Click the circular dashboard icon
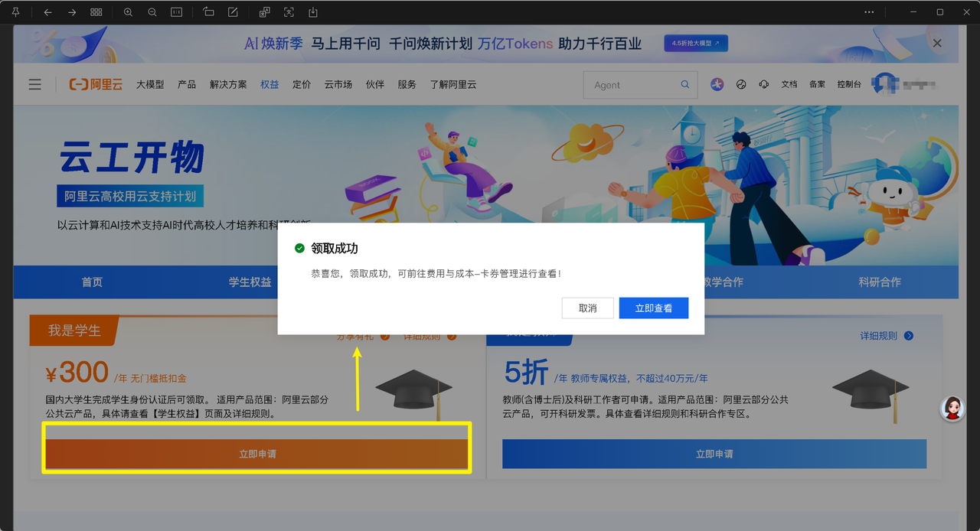The image size is (980, 531). (x=741, y=84)
